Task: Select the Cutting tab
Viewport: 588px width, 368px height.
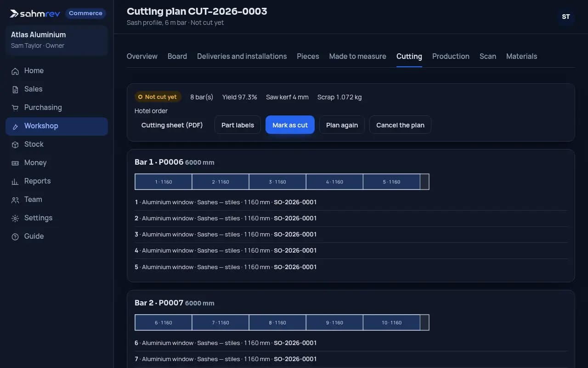Action: (409, 56)
